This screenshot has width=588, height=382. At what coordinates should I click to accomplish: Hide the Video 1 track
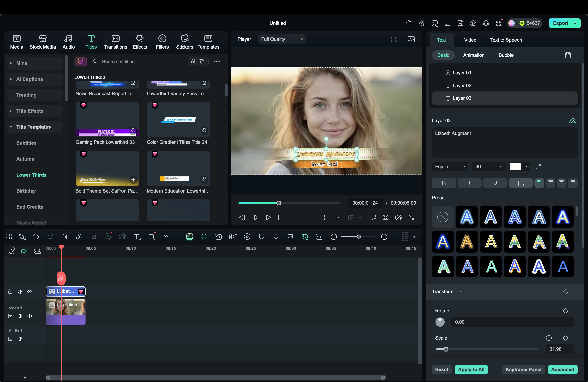pos(30,316)
